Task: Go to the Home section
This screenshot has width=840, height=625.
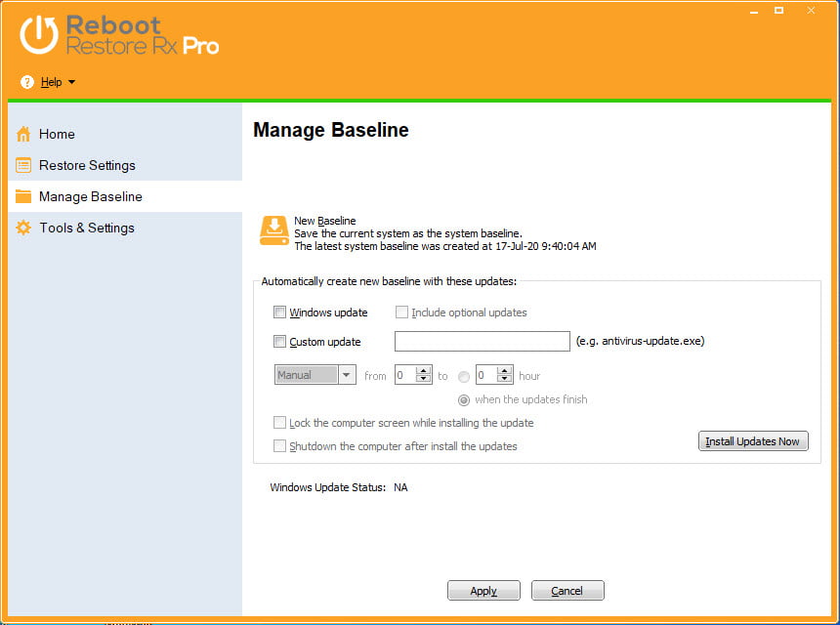Action: [57, 134]
